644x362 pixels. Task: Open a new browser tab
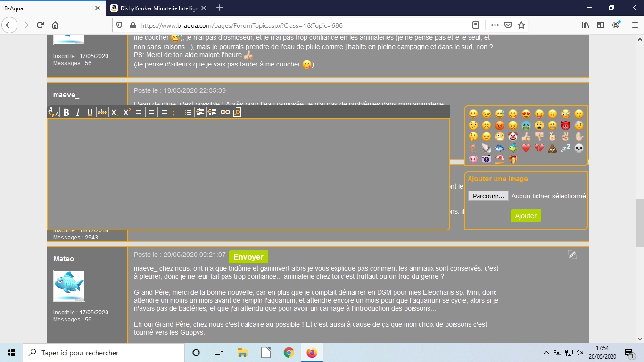(220, 8)
